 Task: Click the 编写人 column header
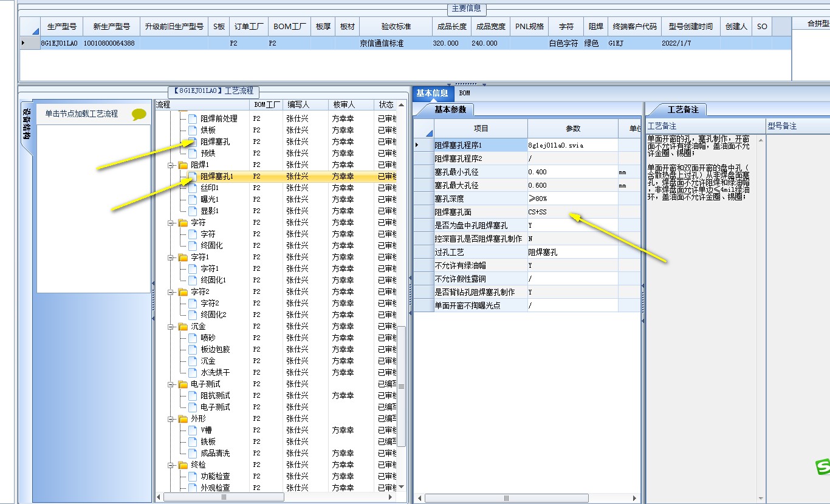[306, 104]
